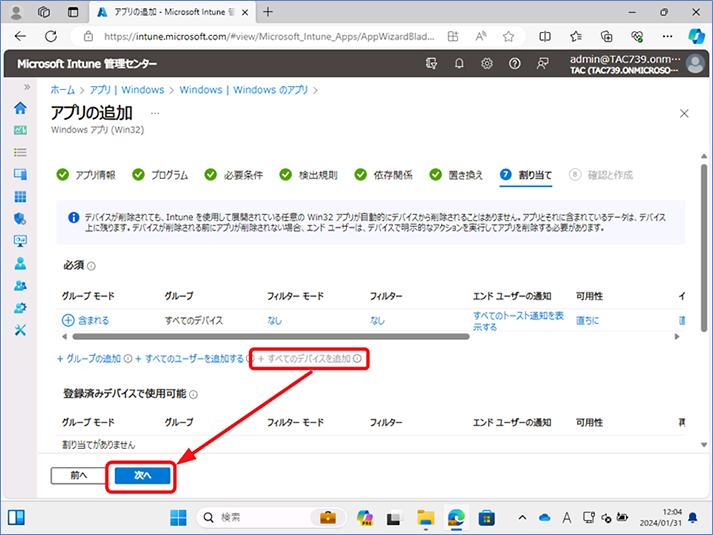
Task: Open Edge favorites list icon
Action: coord(576,36)
